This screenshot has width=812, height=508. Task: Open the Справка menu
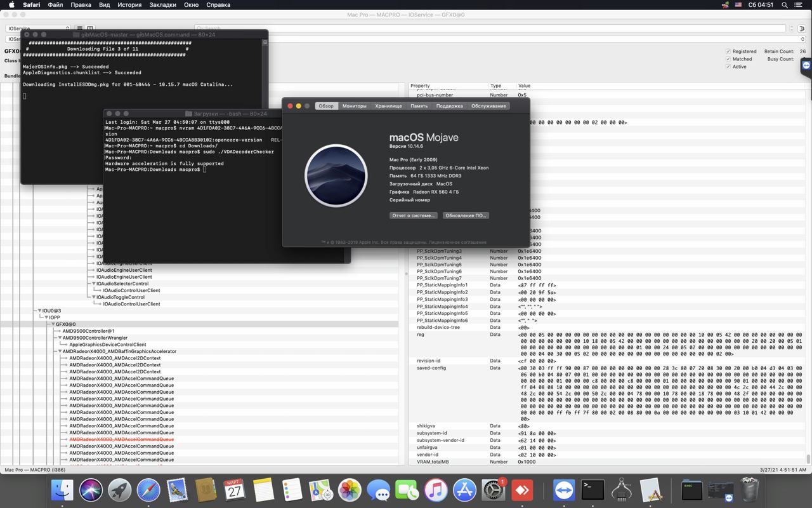click(218, 5)
